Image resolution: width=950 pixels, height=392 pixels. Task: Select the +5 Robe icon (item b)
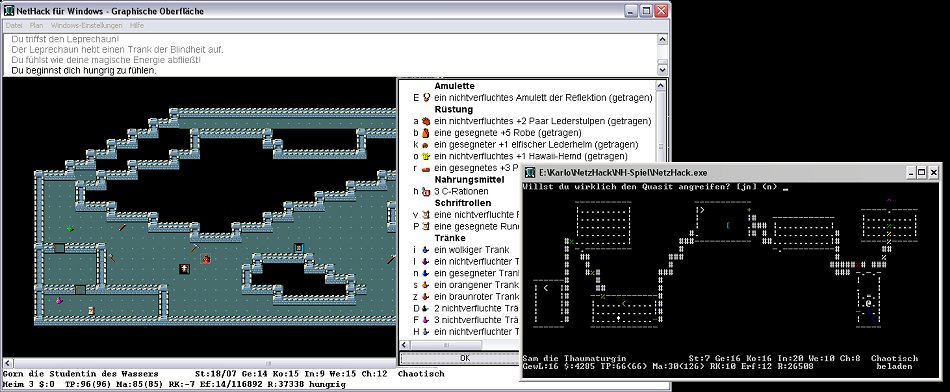[x=426, y=133]
